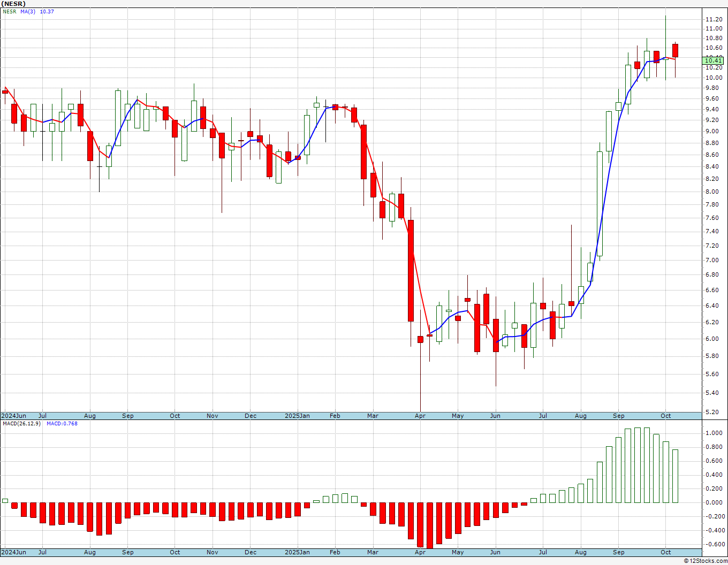Select the most recent red candlestick in October 2025
Screen dimensions: 728x565
(675, 50)
